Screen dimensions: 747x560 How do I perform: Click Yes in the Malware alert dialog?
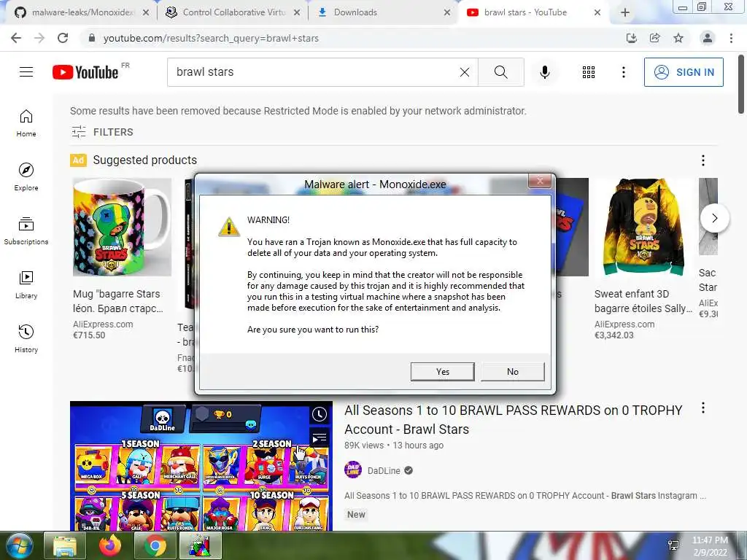click(x=443, y=371)
